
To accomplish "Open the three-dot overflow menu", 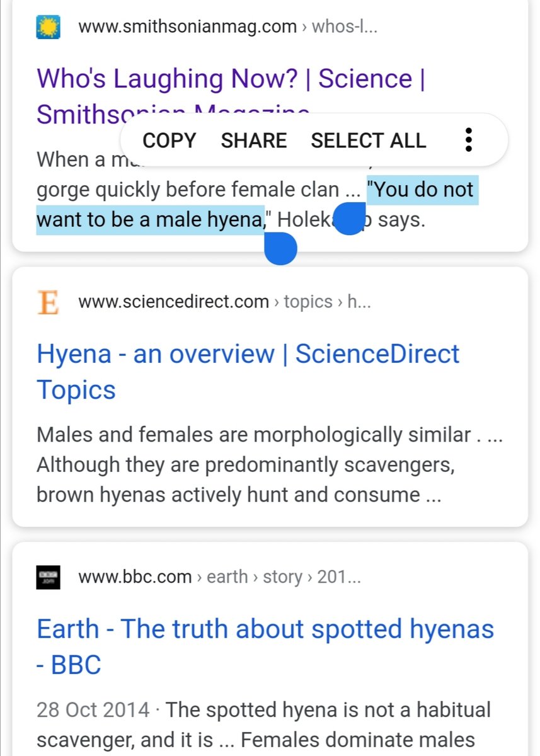I will (x=468, y=140).
